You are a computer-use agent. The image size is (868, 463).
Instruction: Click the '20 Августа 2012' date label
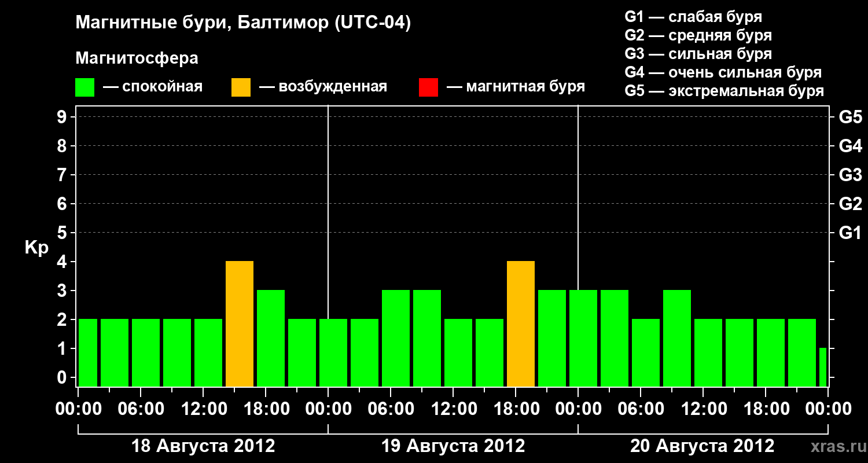(703, 446)
